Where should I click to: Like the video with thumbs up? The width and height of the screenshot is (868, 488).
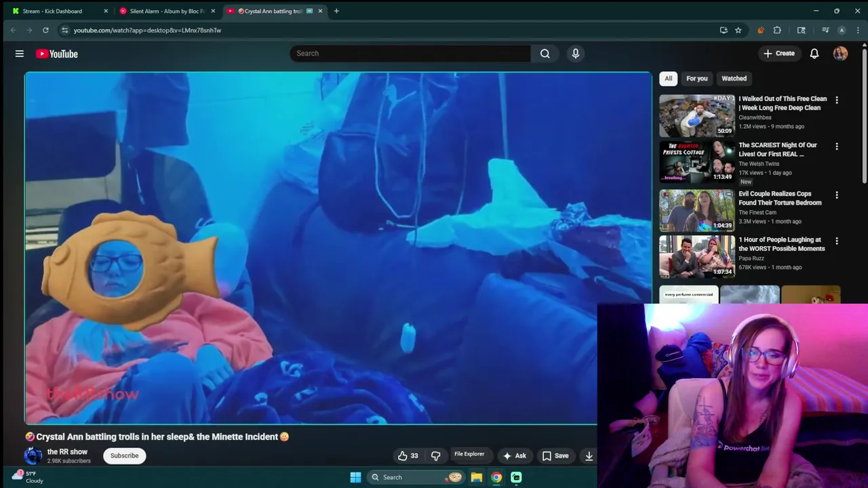point(408,455)
